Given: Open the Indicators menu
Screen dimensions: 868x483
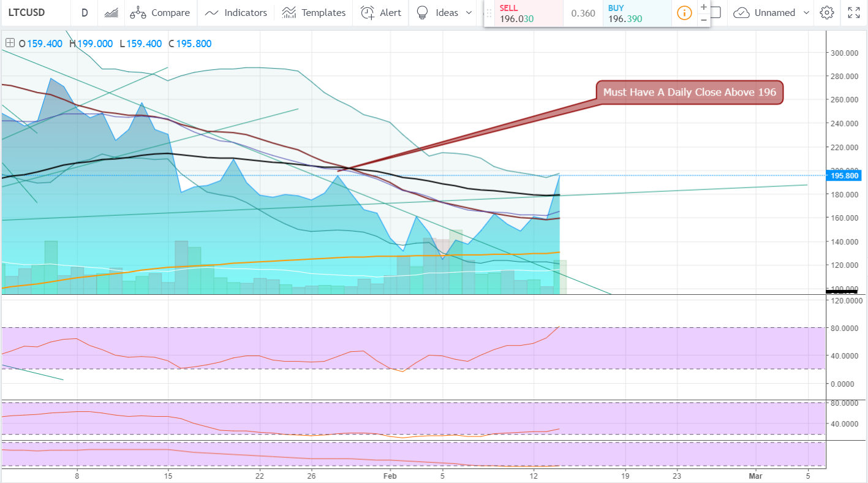Looking at the screenshot, I should click(x=236, y=12).
